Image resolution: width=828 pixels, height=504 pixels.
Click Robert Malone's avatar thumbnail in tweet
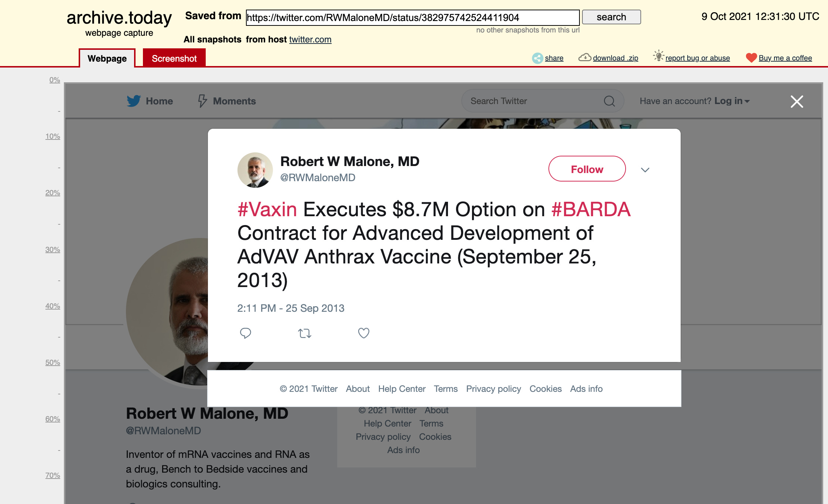click(x=255, y=170)
